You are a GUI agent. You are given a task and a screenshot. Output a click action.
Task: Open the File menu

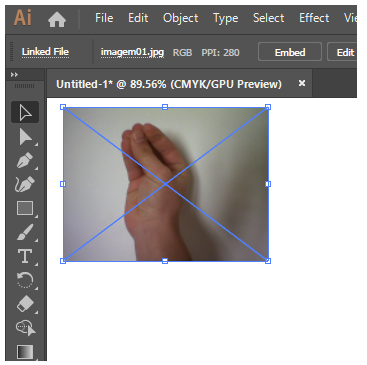[x=104, y=18]
